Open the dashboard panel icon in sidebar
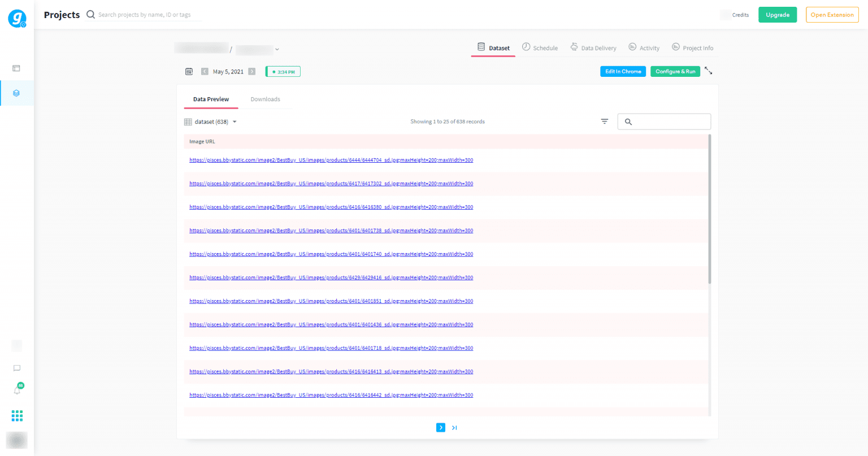This screenshot has width=868, height=456. (x=16, y=68)
